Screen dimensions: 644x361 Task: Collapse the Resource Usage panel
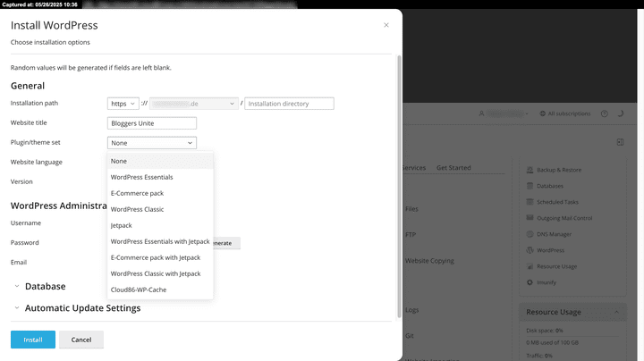[616, 312]
